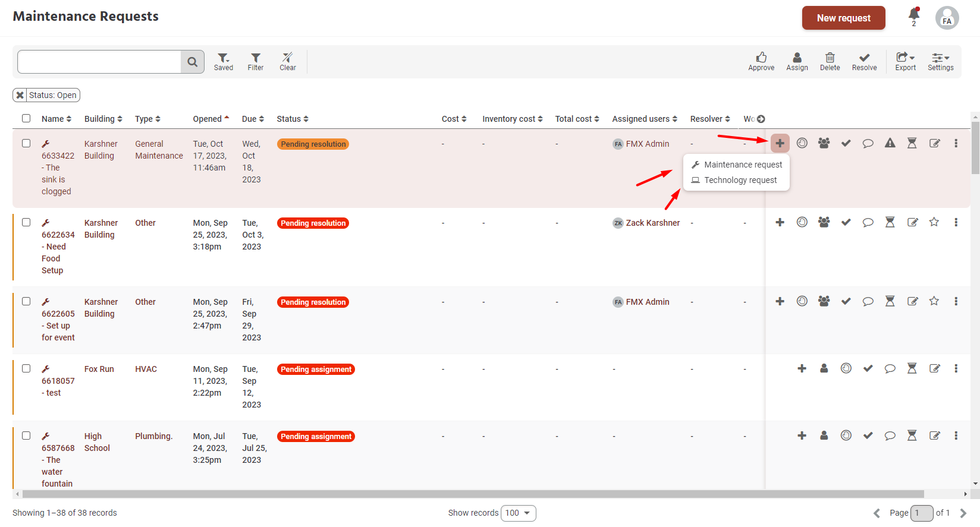
Task: Open the three-dot menu for request 6633422
Action: pos(956,143)
